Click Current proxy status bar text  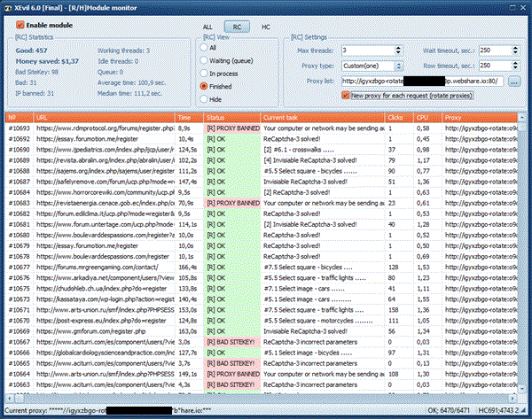click(108, 410)
